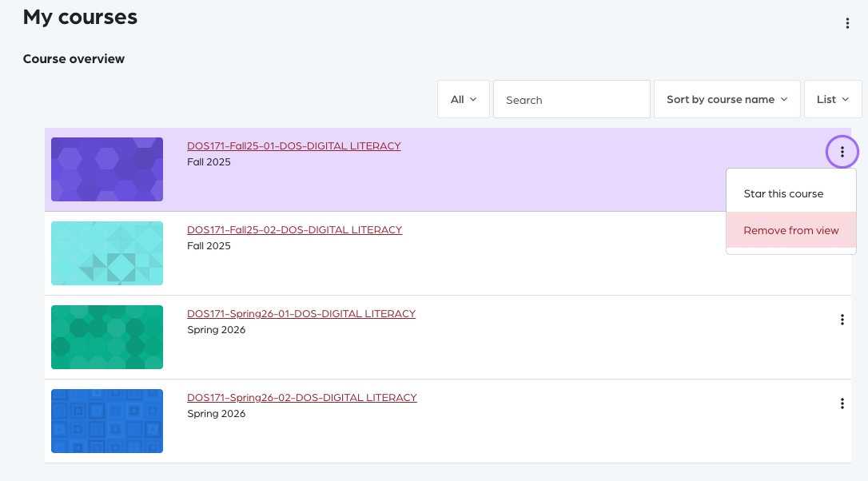Open DOS171-Spring26-01-DOS-DIGITAL LITERACY course link

coord(301,314)
